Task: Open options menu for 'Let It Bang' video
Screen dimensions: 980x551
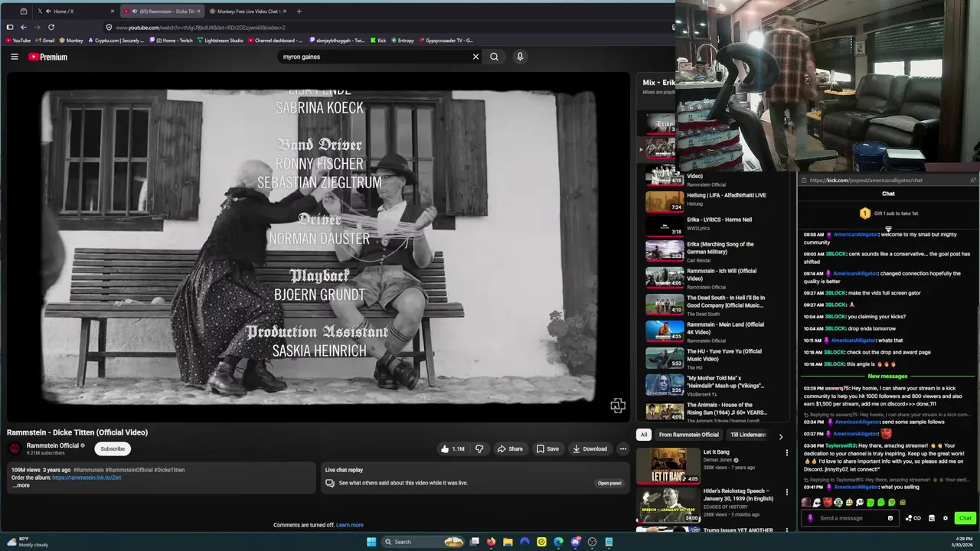Action: coord(786,453)
